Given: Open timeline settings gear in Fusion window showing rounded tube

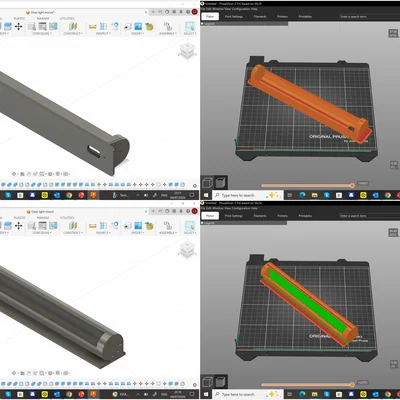Looking at the screenshot, I should (195, 385).
